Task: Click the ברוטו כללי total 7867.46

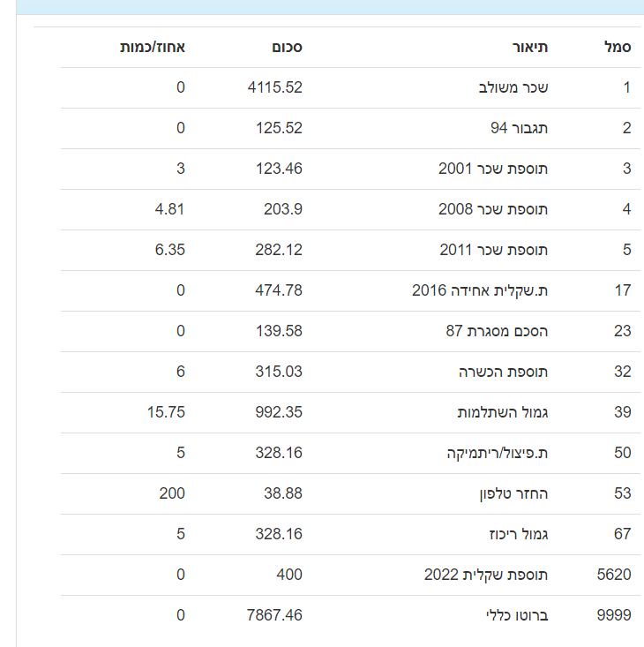Action: click(275, 615)
